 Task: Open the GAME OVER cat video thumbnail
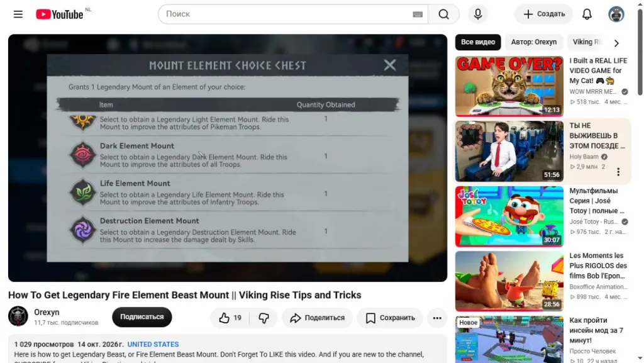[509, 86]
